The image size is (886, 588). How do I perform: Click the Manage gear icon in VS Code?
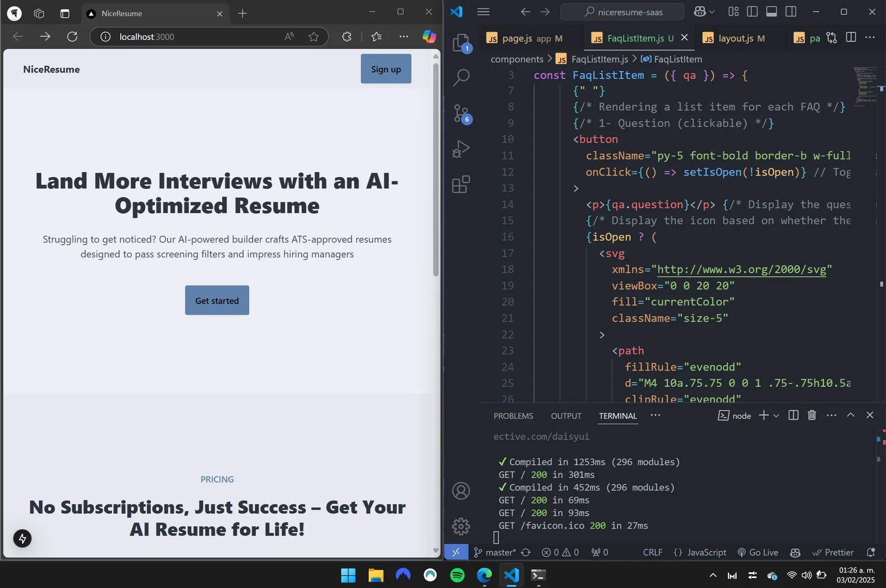(461, 526)
